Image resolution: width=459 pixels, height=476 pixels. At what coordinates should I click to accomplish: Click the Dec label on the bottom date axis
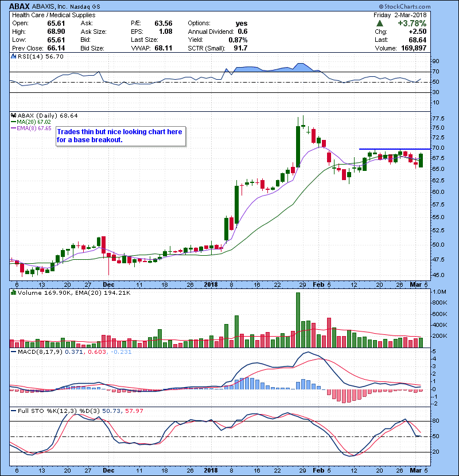[x=108, y=470]
